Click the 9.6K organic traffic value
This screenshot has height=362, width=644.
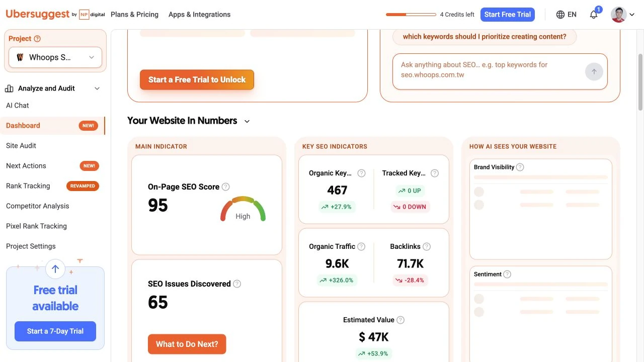337,263
